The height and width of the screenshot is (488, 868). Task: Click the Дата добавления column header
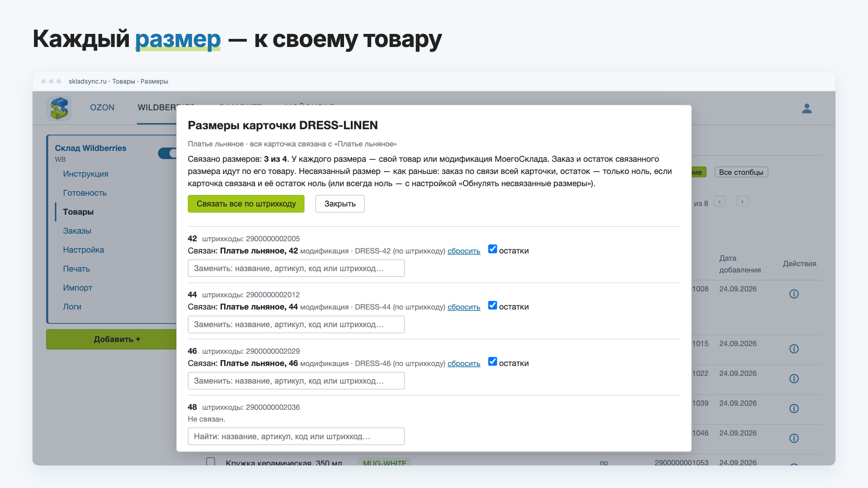click(740, 264)
